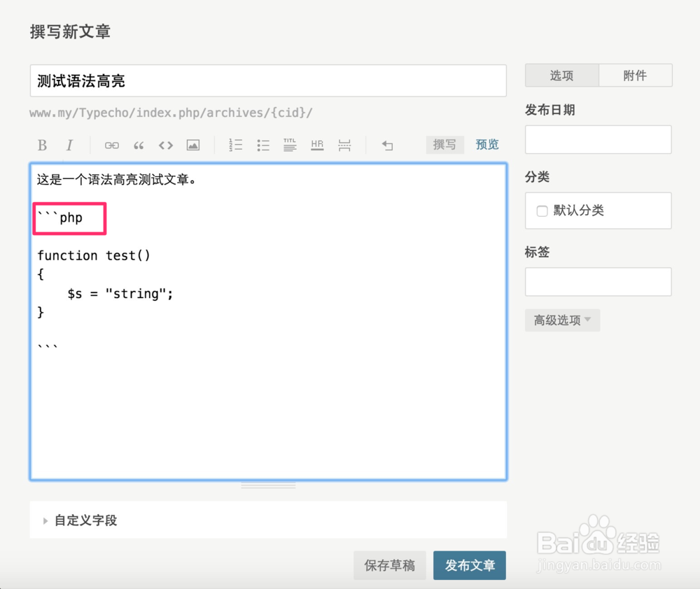This screenshot has height=589, width=700.
Task: Open the 高级选项 advanced options dropdown
Action: coord(562,320)
